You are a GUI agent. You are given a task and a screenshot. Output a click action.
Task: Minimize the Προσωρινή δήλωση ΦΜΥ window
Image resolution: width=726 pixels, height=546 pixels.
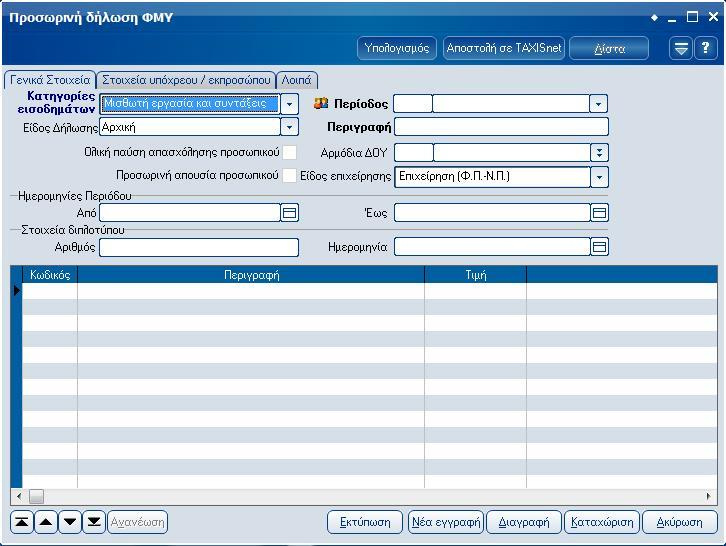pos(672,19)
